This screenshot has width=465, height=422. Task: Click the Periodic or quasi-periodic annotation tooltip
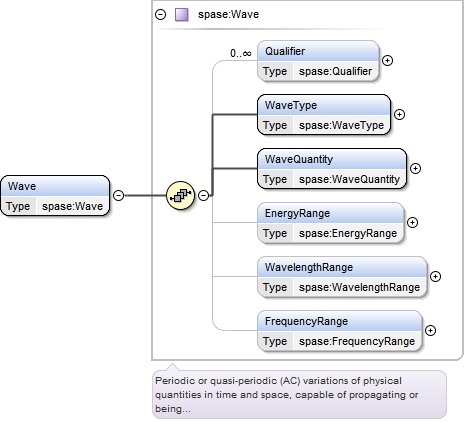coord(299,395)
